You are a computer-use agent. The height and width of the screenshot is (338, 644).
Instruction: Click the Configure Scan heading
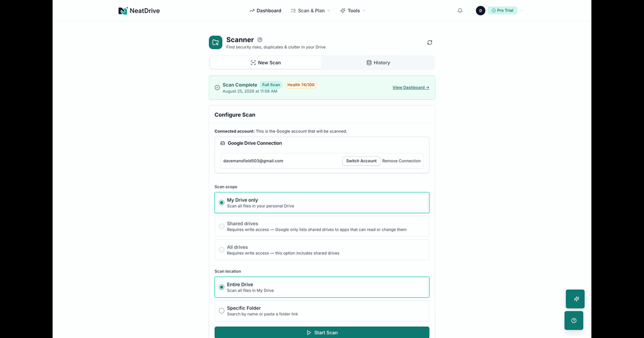(235, 115)
